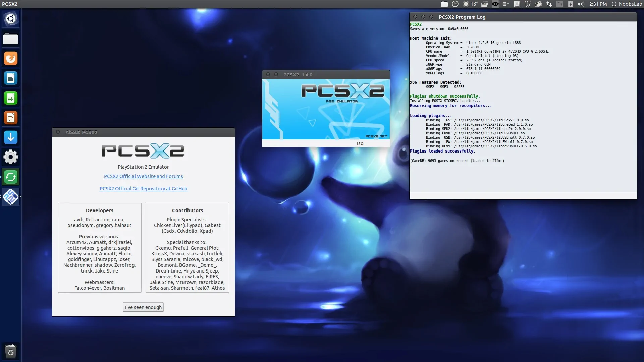
Task: Click the Binding GS libGSdx log line
Action: click(x=477, y=120)
